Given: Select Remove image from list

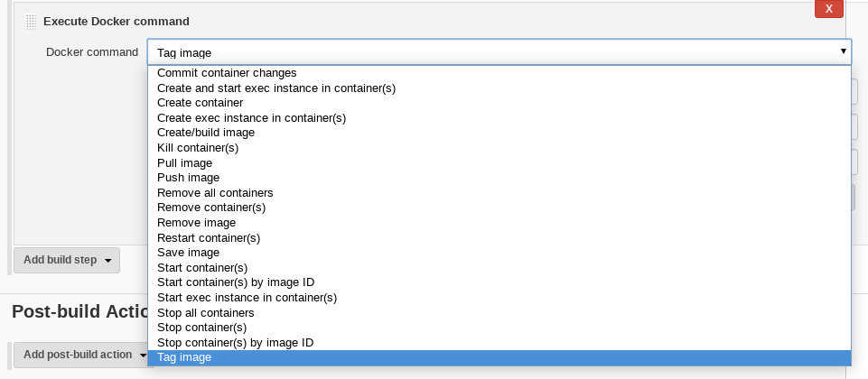Looking at the screenshot, I should [499, 223].
